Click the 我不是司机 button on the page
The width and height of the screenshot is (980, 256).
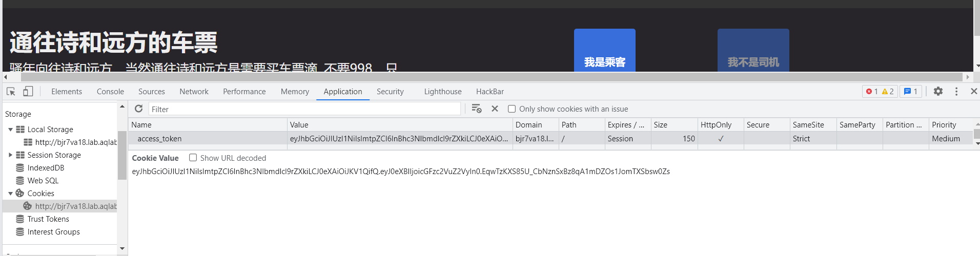[x=753, y=50]
